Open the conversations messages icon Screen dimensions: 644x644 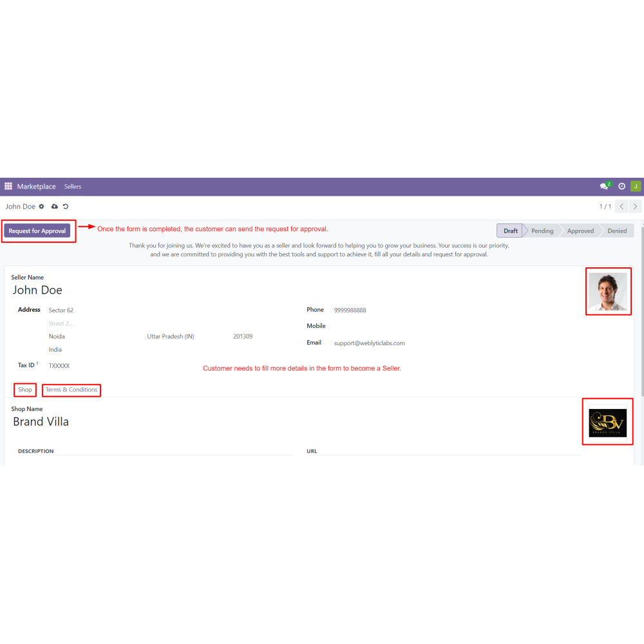604,186
